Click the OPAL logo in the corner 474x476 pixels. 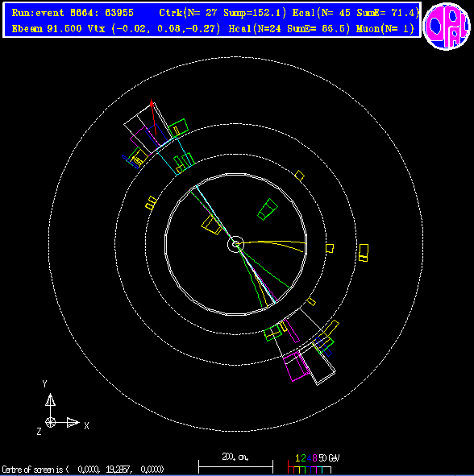click(x=447, y=27)
